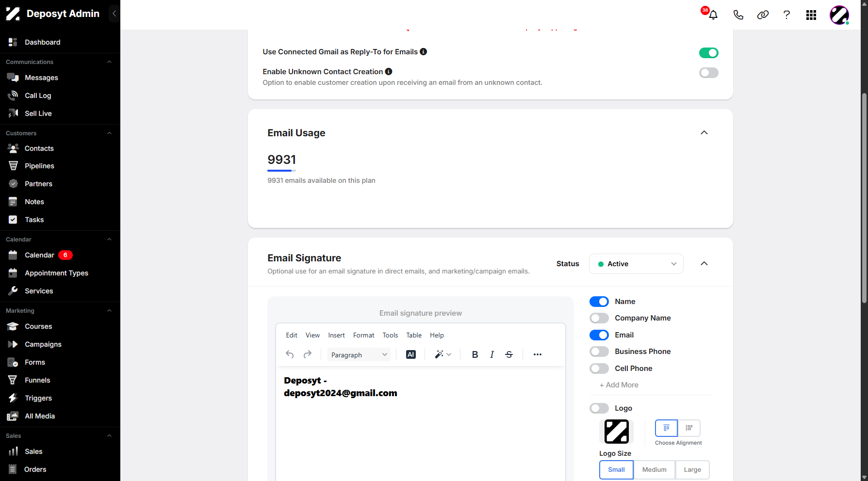Choose the first logo alignment option
The height and width of the screenshot is (481, 868).
667,428
